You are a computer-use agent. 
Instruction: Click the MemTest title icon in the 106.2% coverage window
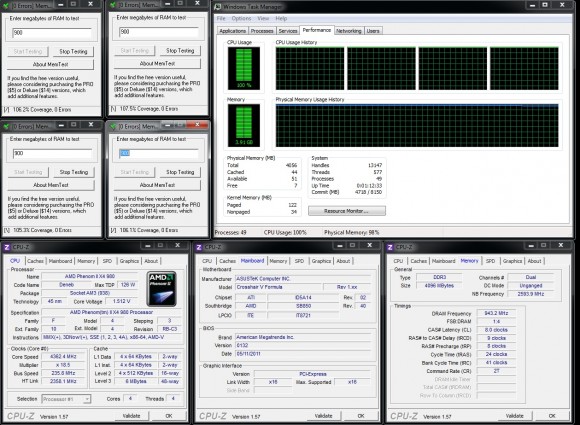(x=6, y=6)
